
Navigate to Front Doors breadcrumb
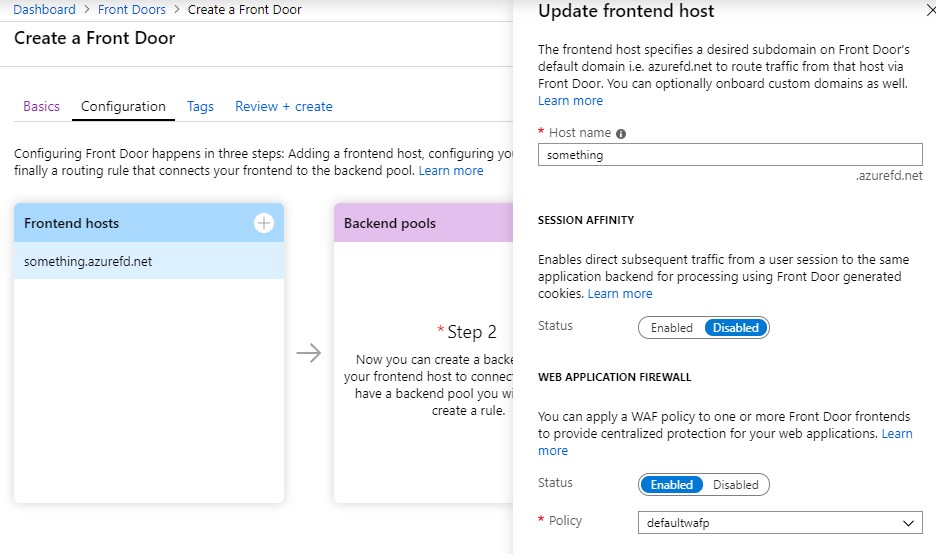pos(131,10)
